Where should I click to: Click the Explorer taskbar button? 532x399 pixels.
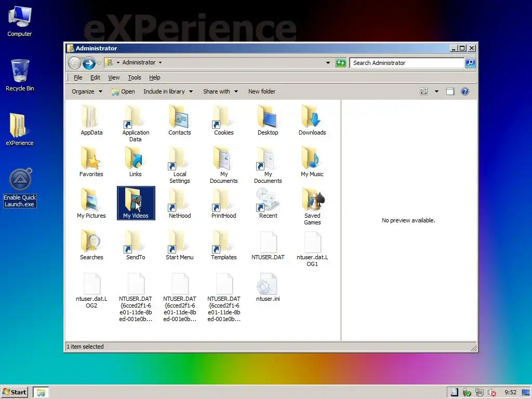(41, 393)
